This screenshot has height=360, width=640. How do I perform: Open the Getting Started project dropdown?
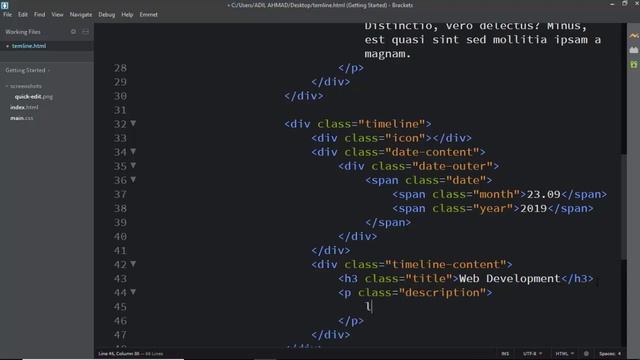pyautogui.click(x=27, y=70)
